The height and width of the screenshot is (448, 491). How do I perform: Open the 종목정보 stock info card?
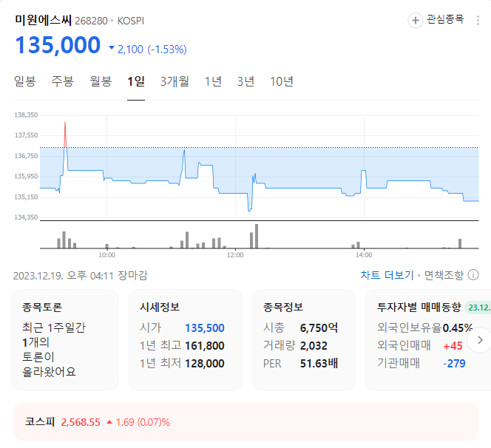pos(303,339)
